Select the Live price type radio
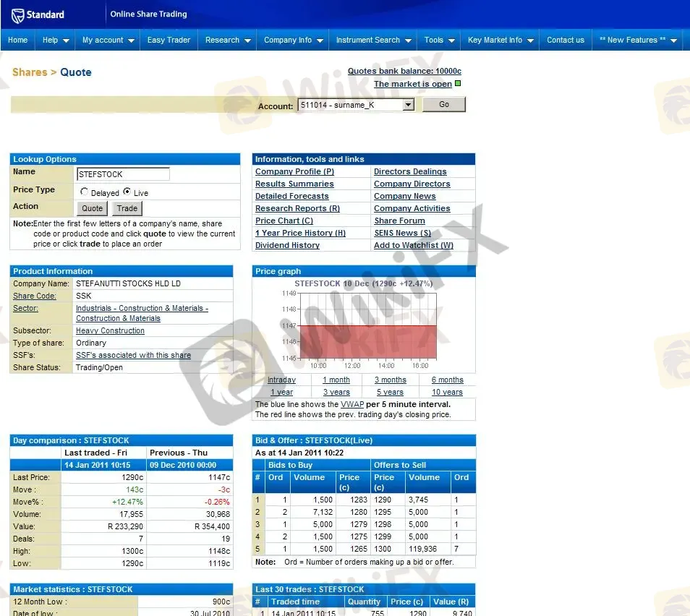The width and height of the screenshot is (690, 616). (127, 192)
